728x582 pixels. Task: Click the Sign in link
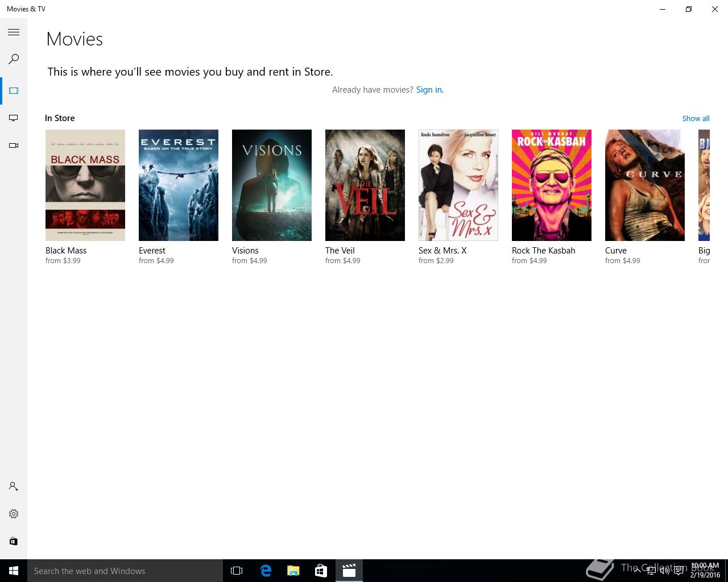click(x=430, y=90)
